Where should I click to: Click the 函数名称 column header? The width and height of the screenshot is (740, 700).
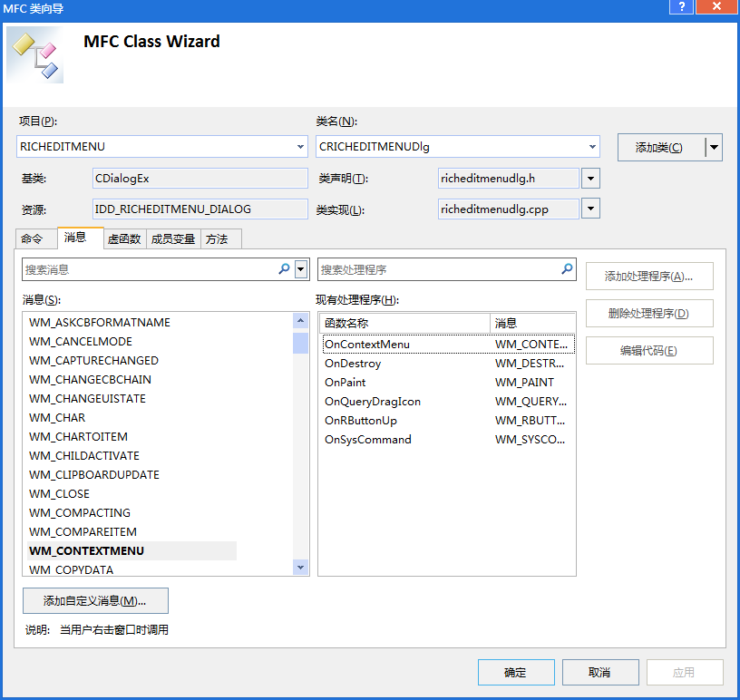point(405,323)
